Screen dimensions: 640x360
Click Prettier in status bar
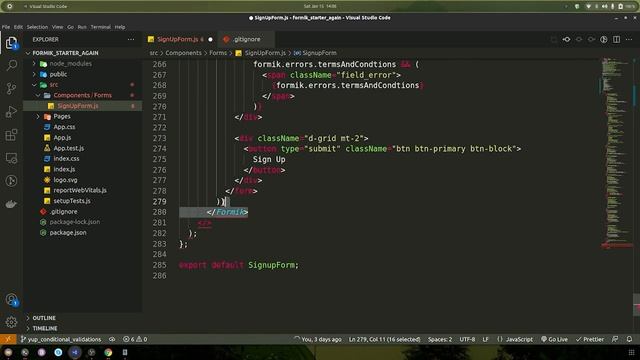[x=590, y=339]
